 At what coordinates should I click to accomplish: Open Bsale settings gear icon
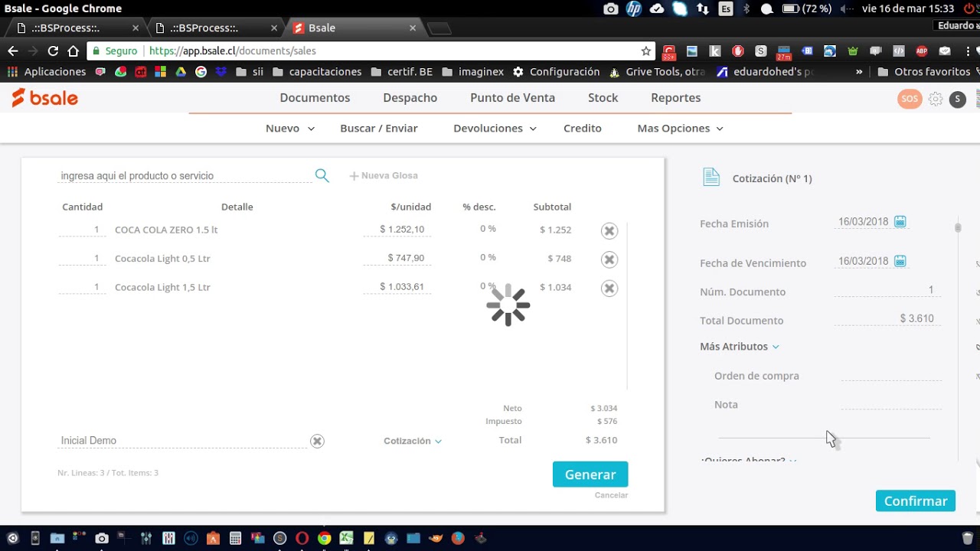coord(936,99)
